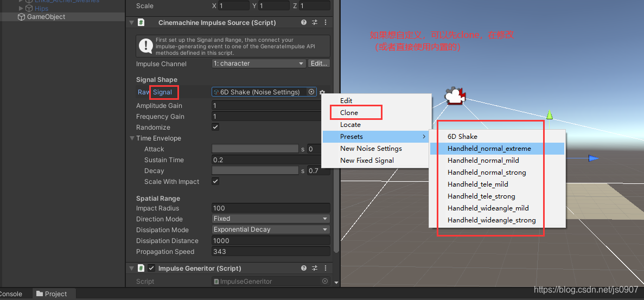Click the Hips object cube icon
This screenshot has height=300, width=644.
pos(29,8)
